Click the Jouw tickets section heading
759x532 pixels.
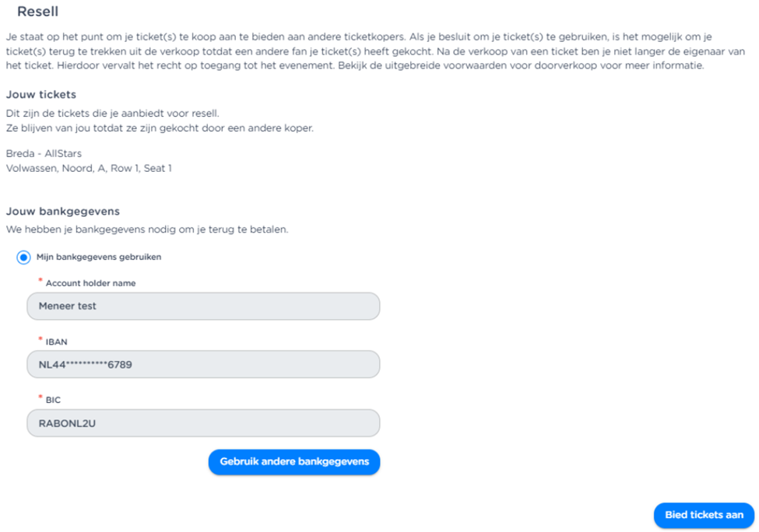coord(41,95)
